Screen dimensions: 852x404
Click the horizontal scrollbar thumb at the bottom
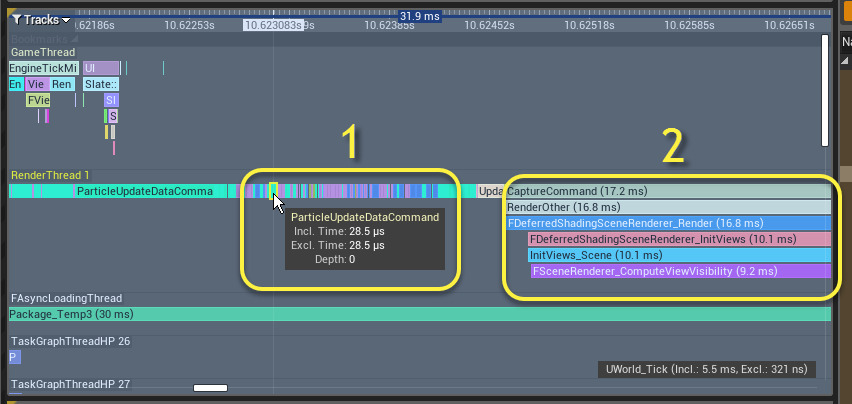(x=210, y=388)
